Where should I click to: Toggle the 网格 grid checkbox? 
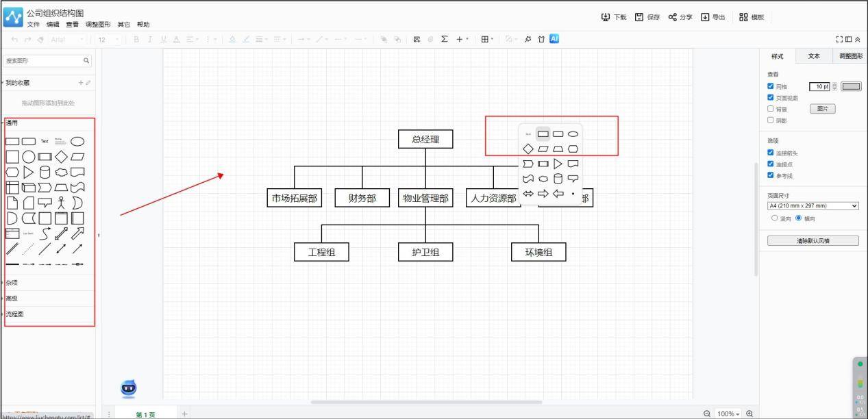(x=771, y=86)
